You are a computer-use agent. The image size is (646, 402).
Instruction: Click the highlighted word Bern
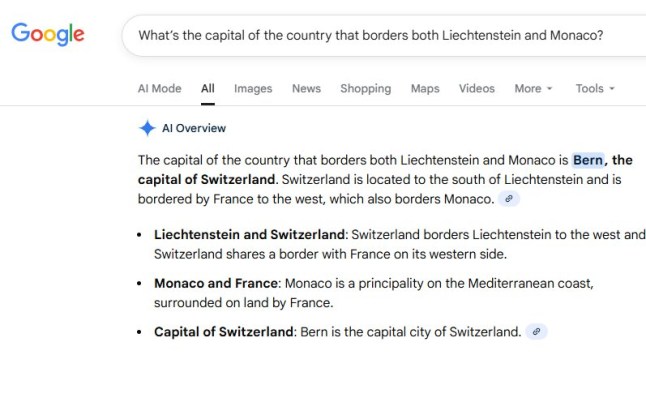(x=588, y=160)
